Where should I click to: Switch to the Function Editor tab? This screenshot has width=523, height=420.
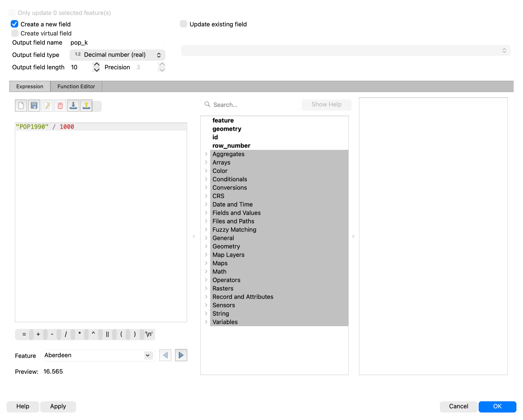(76, 86)
